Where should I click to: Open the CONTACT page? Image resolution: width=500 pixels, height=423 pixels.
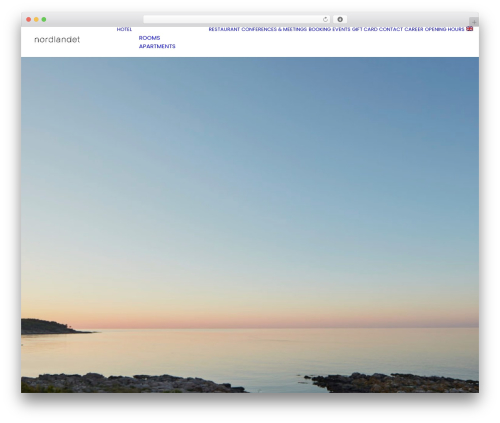pyautogui.click(x=391, y=29)
